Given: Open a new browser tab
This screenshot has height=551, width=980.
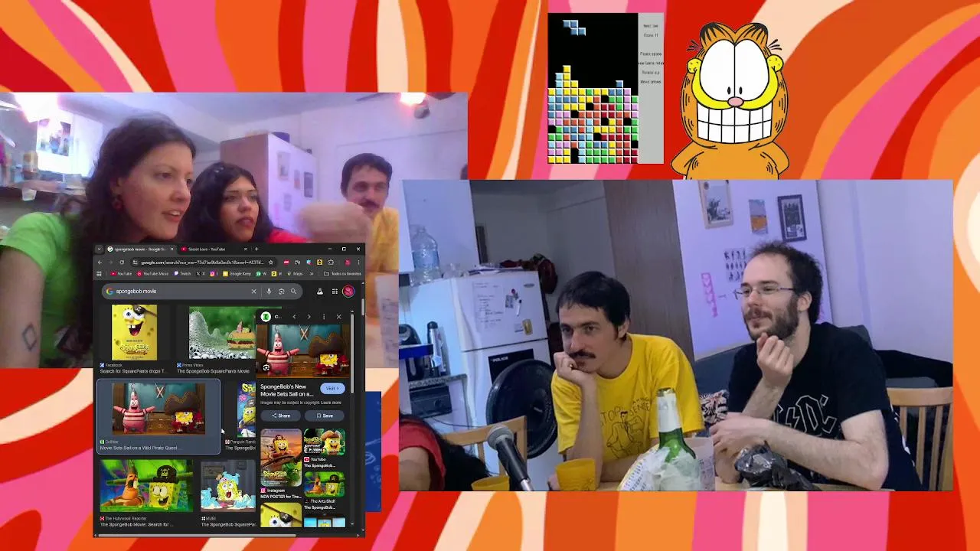Looking at the screenshot, I should point(256,249).
